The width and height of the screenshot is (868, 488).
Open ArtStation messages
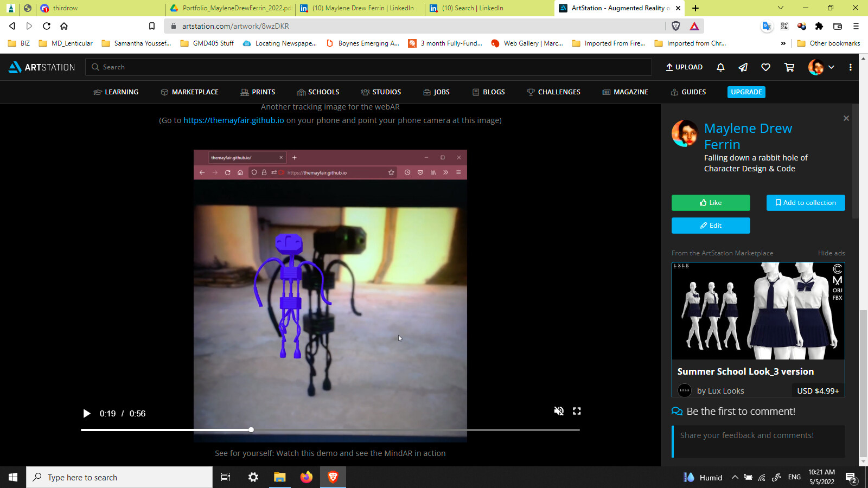[743, 67]
